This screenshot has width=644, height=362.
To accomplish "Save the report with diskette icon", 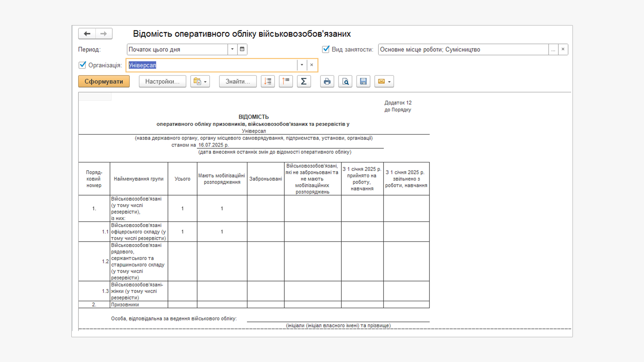I will [363, 81].
